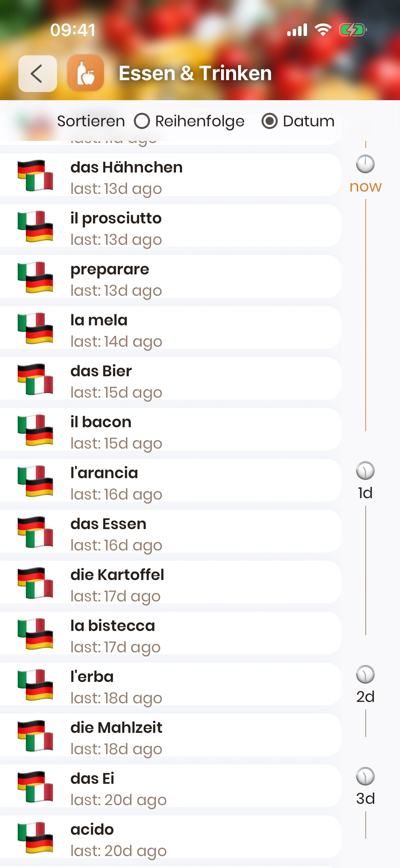Viewport: 400px width, 868px height.
Task: Select the 'il bacon' word row
Action: click(170, 430)
